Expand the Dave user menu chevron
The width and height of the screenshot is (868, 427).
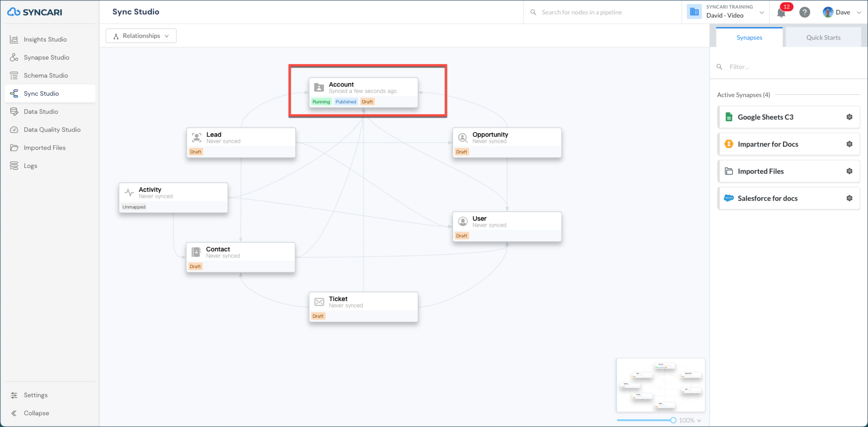pos(859,12)
